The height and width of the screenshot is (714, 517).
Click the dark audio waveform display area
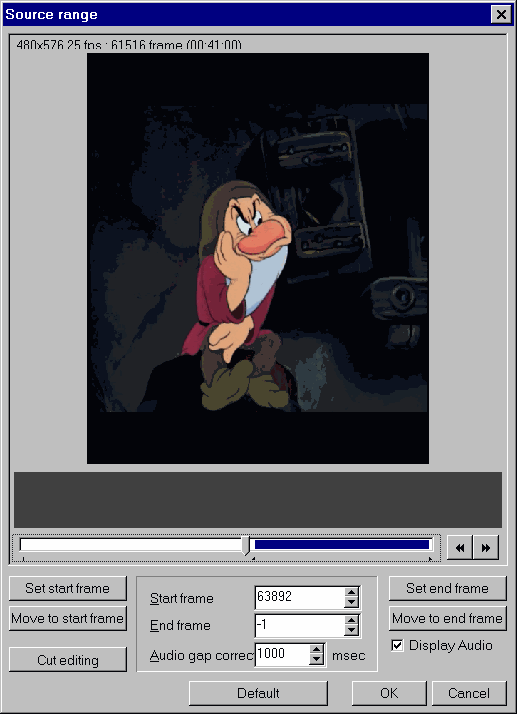coord(258,500)
